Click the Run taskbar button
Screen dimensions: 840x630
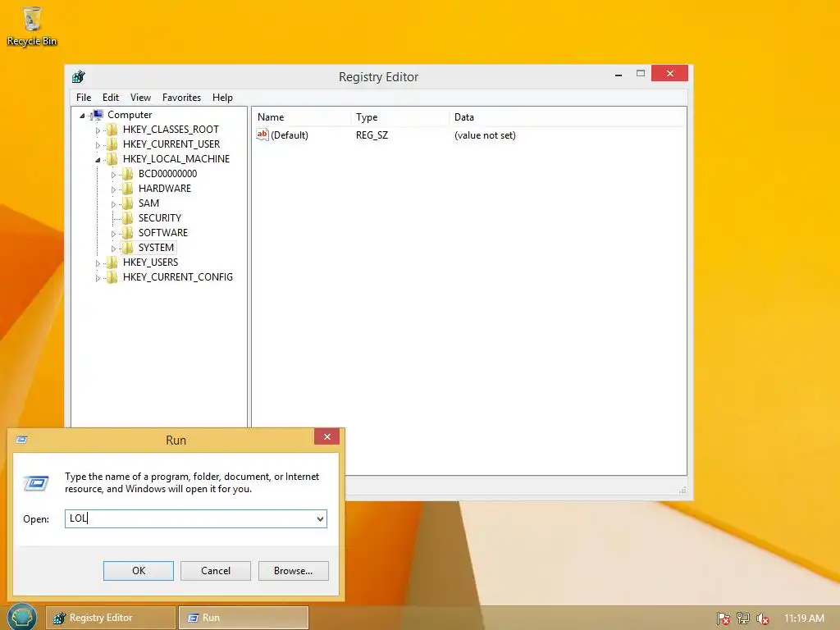[x=243, y=618]
